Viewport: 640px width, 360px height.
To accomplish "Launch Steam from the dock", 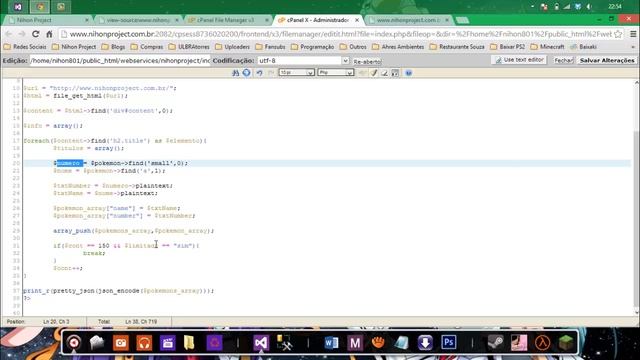I will [496, 342].
